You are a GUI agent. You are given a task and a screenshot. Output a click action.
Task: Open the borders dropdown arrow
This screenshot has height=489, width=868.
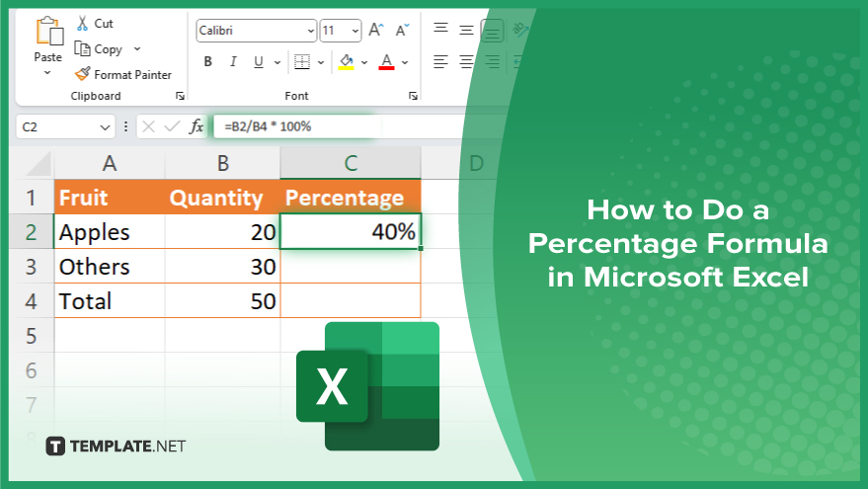(x=321, y=62)
